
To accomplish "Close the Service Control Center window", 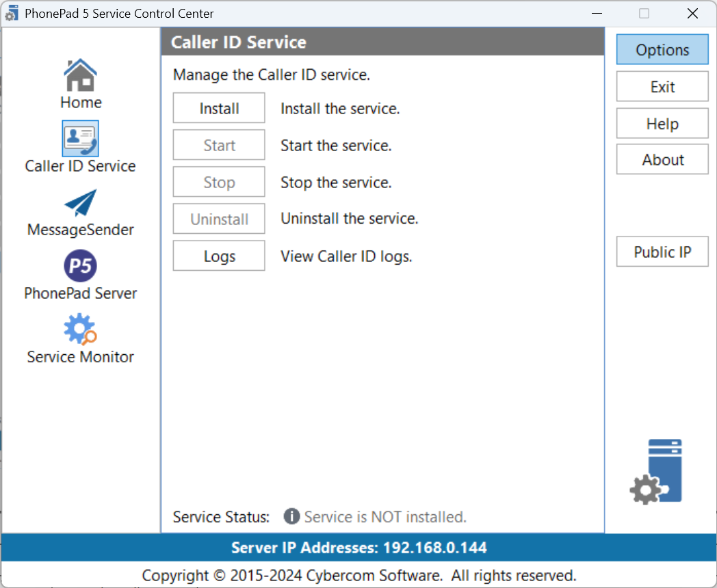I will point(693,13).
